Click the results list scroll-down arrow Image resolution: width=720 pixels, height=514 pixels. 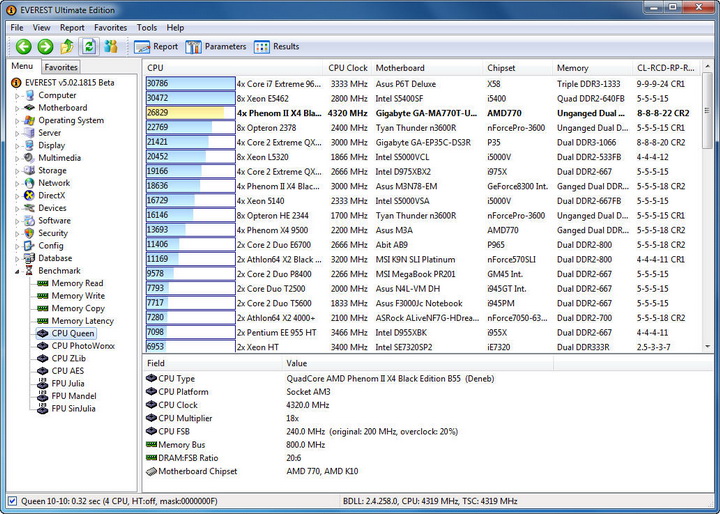click(x=707, y=347)
